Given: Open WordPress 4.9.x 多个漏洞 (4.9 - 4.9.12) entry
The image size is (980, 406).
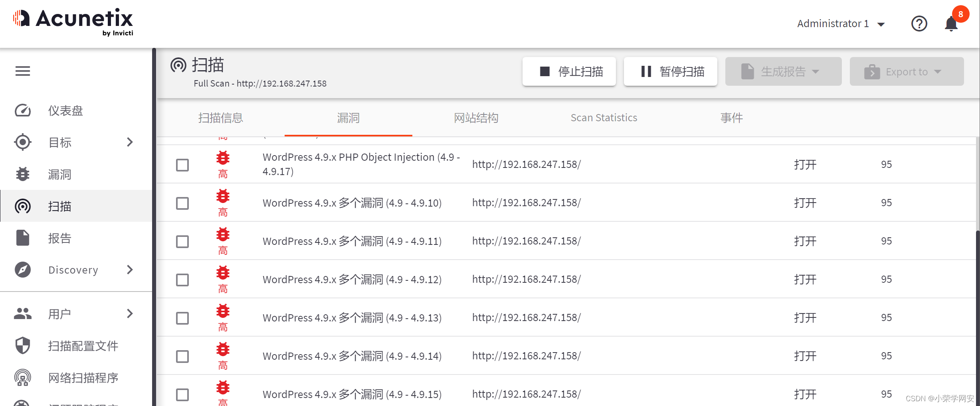Looking at the screenshot, I should click(x=352, y=280).
